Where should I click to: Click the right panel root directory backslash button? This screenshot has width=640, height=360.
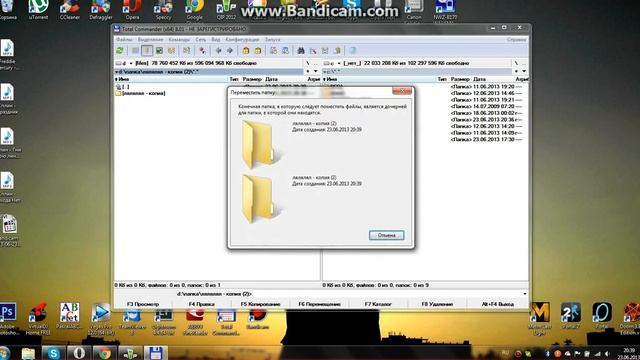coord(516,63)
